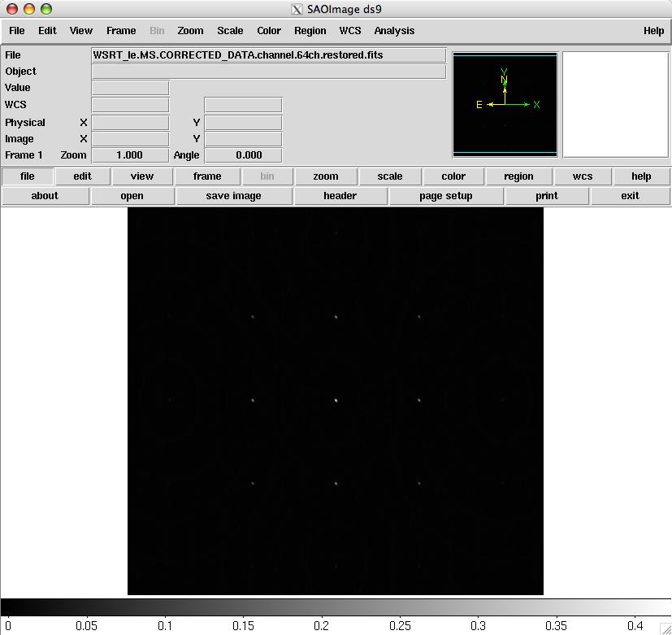Open the WCS menu
The height and width of the screenshot is (635, 672).
pyautogui.click(x=350, y=31)
